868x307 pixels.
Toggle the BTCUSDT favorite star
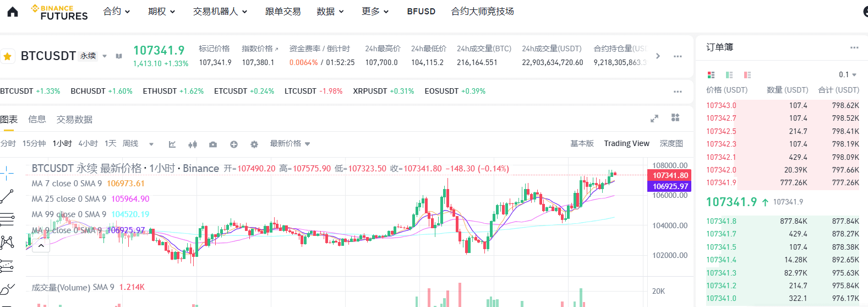click(x=8, y=56)
